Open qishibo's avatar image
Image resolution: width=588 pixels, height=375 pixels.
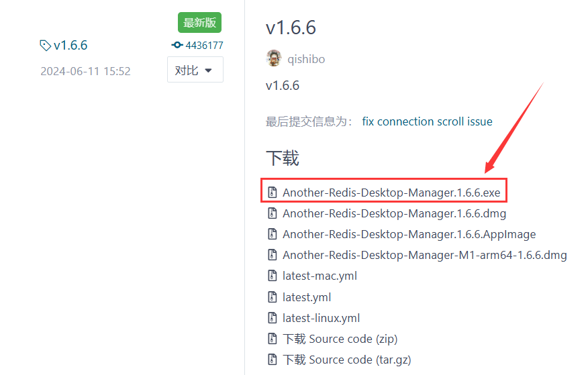coord(274,58)
